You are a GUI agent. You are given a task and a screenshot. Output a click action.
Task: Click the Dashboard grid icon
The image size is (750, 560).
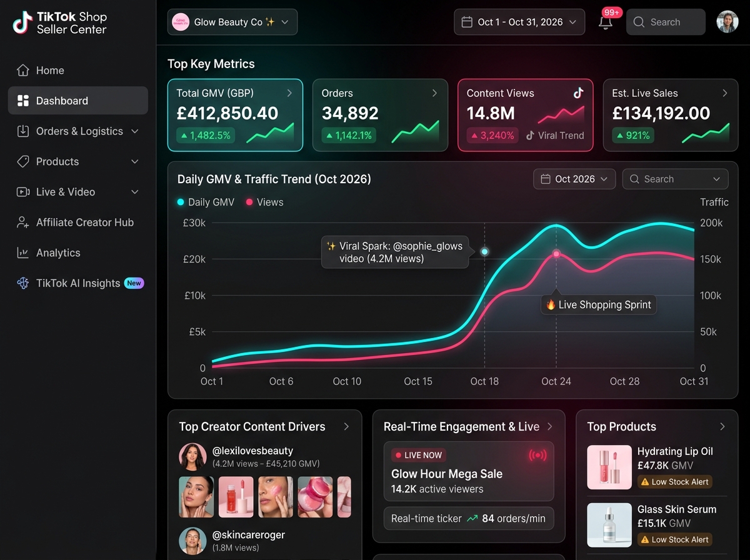23,101
